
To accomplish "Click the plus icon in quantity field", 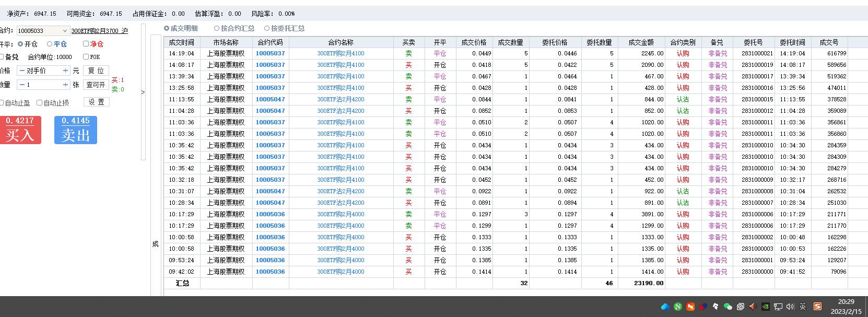I will pyautogui.click(x=65, y=85).
